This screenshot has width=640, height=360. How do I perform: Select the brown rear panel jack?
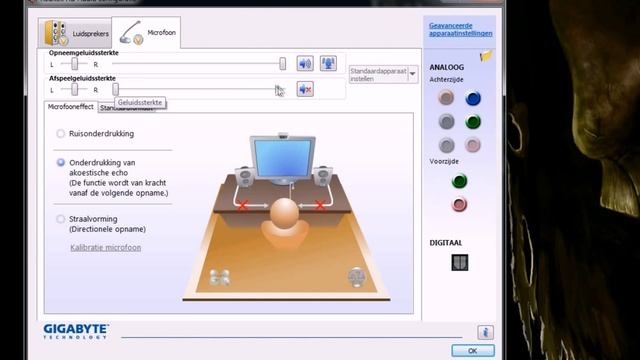point(446,98)
